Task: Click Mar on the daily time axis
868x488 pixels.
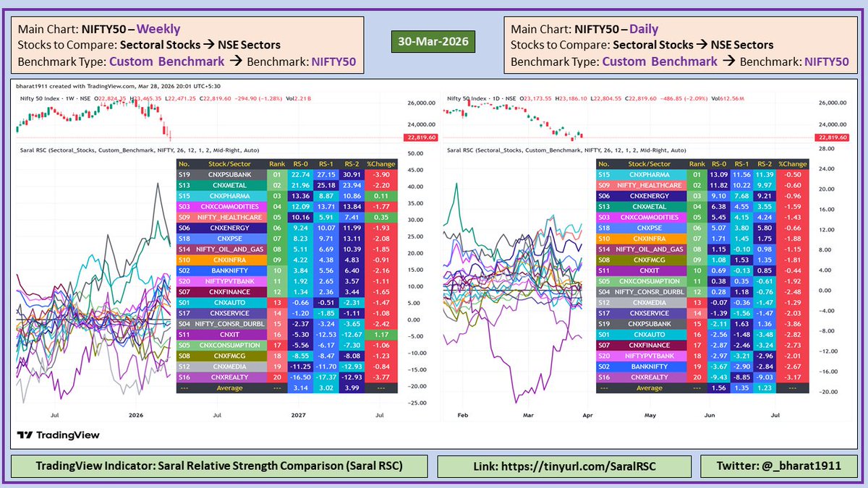Action: click(528, 415)
